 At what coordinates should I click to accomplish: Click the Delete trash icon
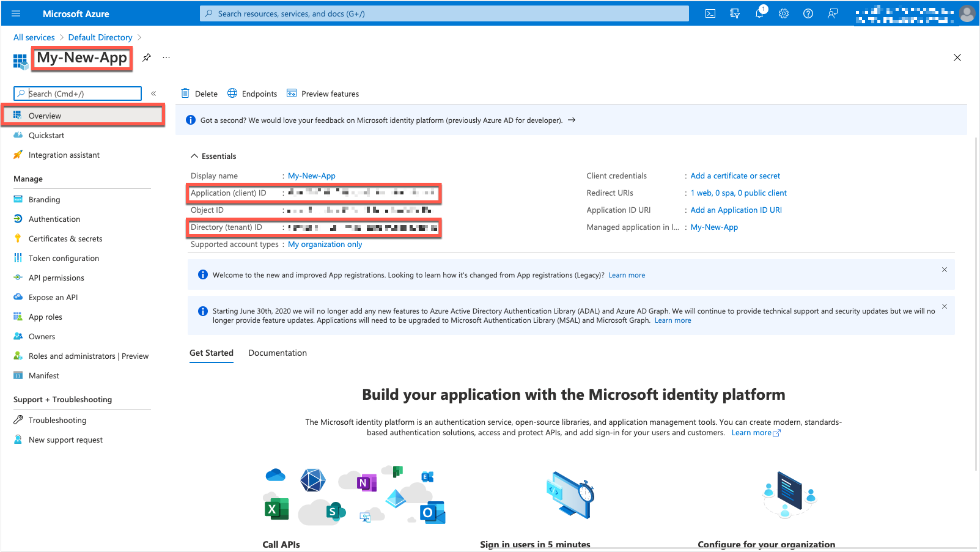(185, 94)
